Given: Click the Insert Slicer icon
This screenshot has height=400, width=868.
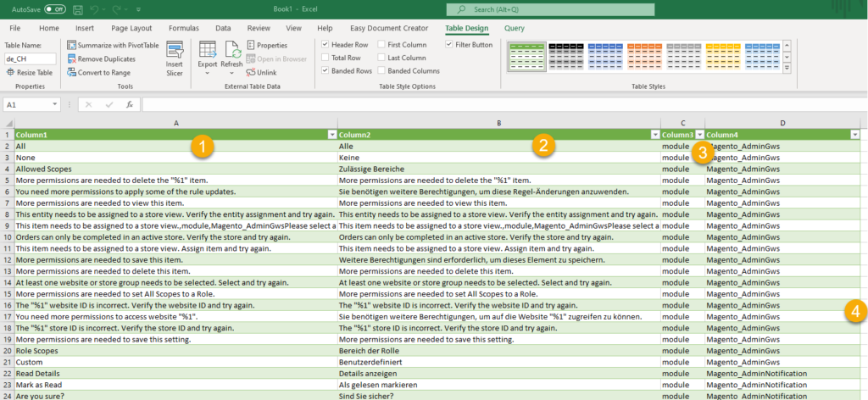Looking at the screenshot, I should pos(175,58).
